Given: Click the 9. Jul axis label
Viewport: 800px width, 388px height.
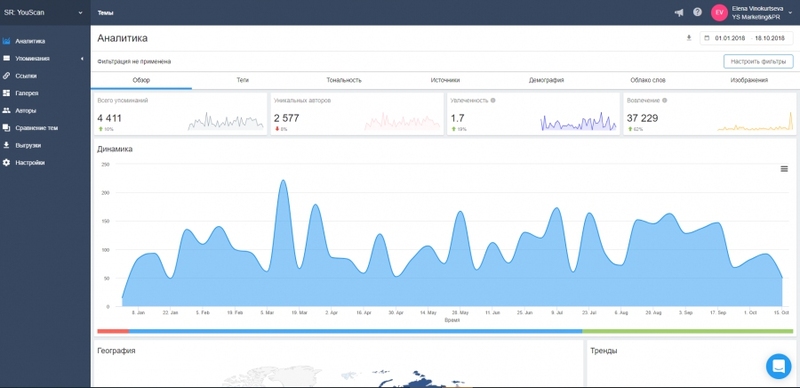Looking at the screenshot, I should pos(557,312).
